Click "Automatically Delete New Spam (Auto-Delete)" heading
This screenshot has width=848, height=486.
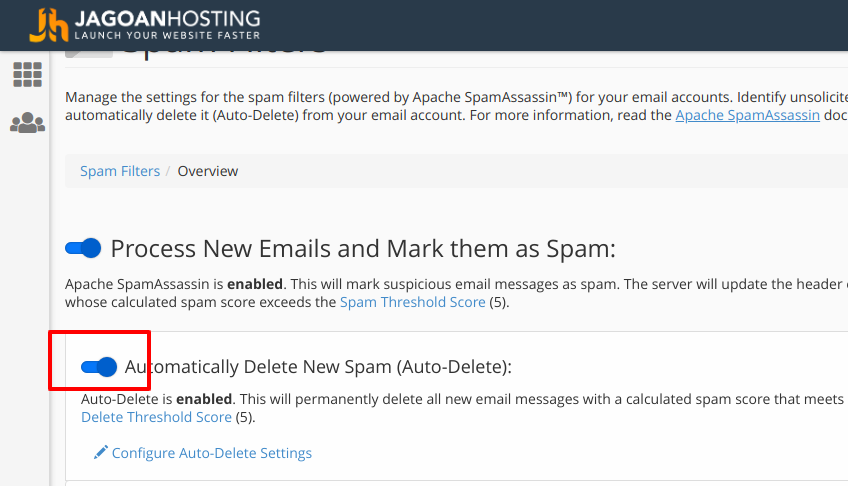tap(318, 367)
